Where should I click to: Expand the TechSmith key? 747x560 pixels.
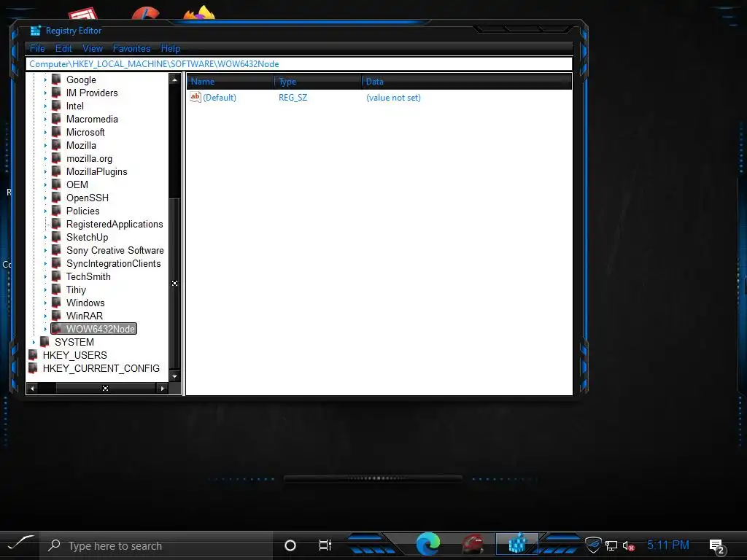tap(45, 276)
